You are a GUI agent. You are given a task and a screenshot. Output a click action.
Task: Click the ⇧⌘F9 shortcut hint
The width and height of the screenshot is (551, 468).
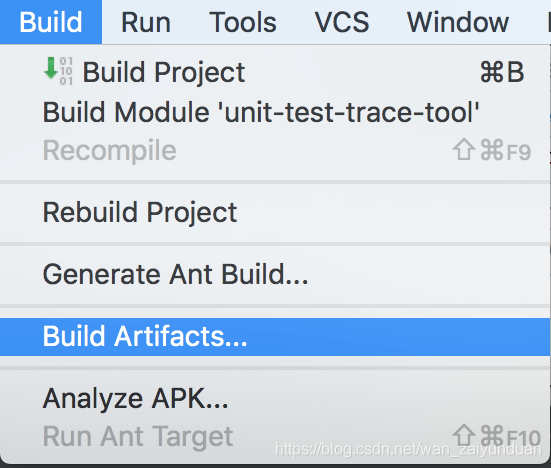(x=492, y=150)
